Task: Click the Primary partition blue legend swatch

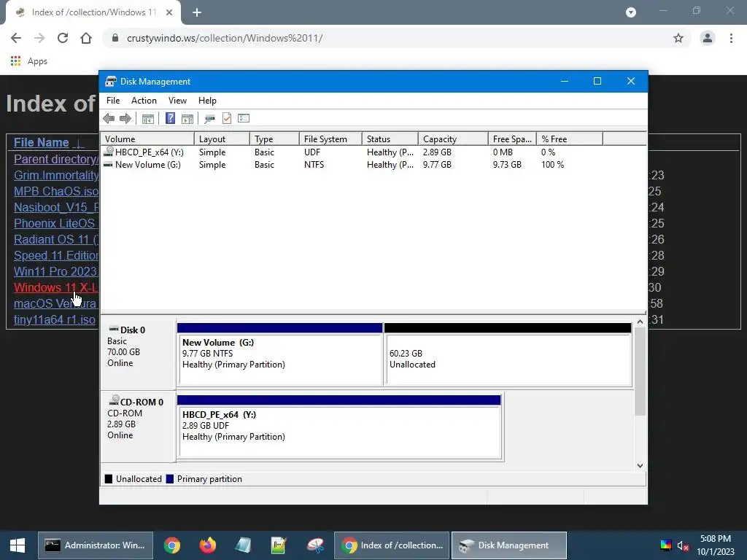Action: pyautogui.click(x=169, y=479)
